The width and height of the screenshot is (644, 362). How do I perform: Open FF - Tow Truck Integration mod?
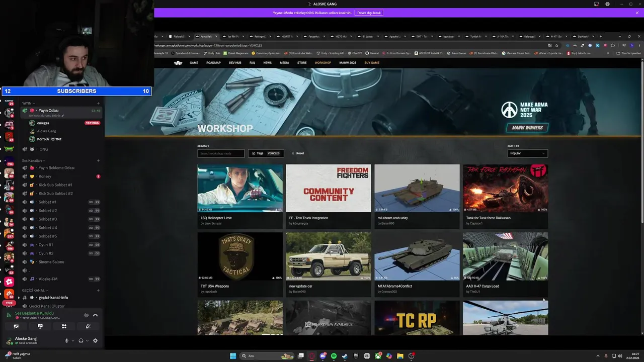click(x=329, y=196)
